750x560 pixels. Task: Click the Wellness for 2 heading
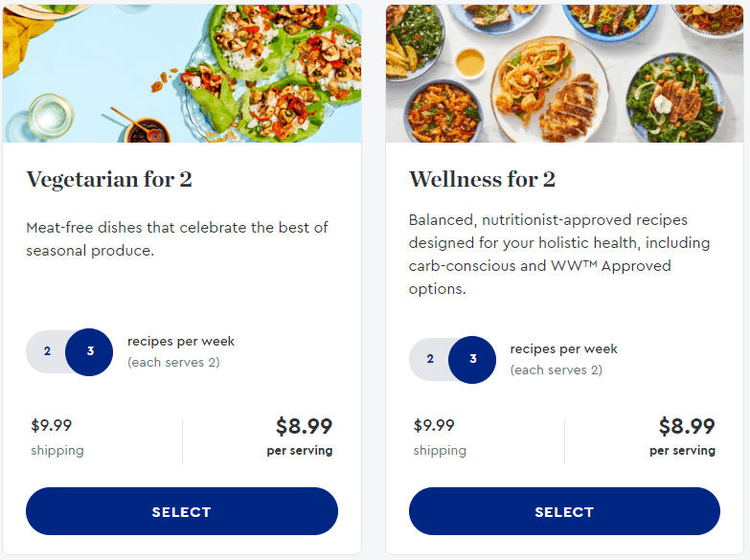[482, 180]
